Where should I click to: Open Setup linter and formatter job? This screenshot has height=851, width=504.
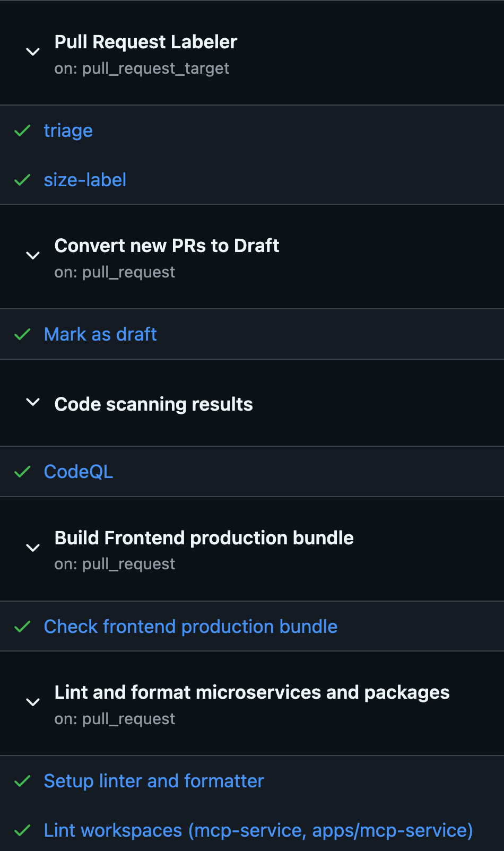(x=154, y=781)
